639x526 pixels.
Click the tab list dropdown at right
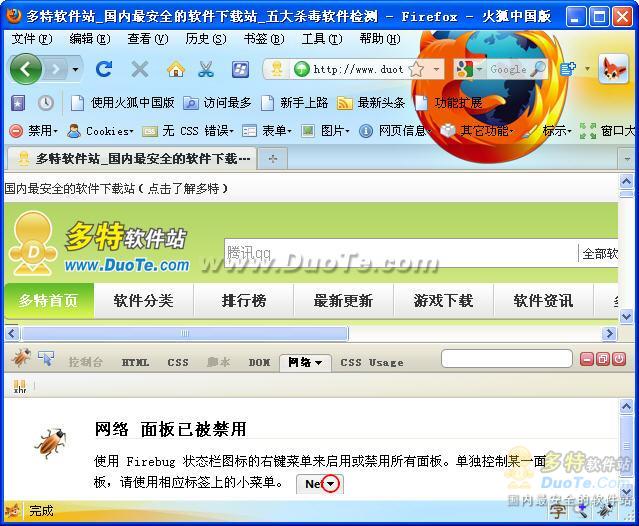(627, 159)
